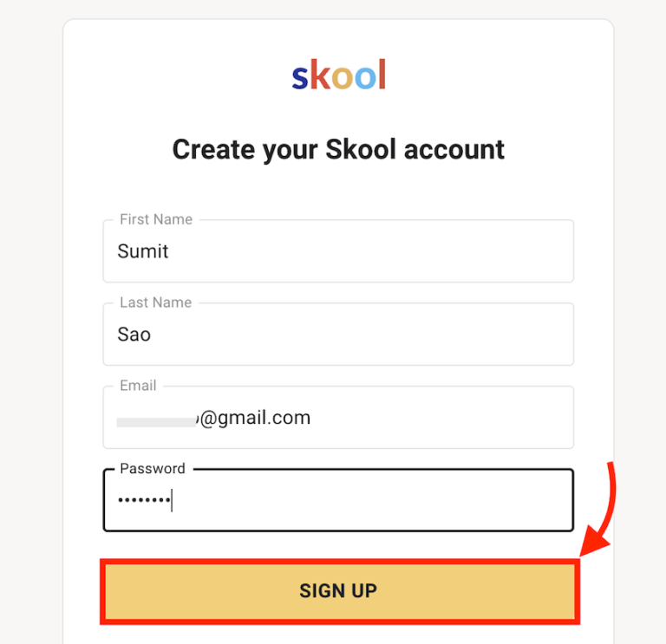The image size is (666, 644).
Task: Click the "@gmail.com" text in Email
Action: pyautogui.click(x=255, y=418)
